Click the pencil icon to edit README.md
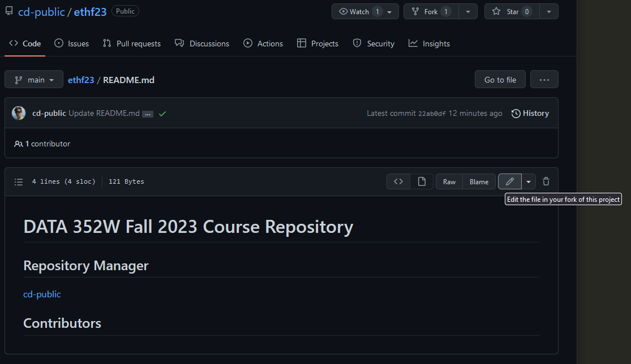Viewport: 631px width, 364px height. [510, 181]
